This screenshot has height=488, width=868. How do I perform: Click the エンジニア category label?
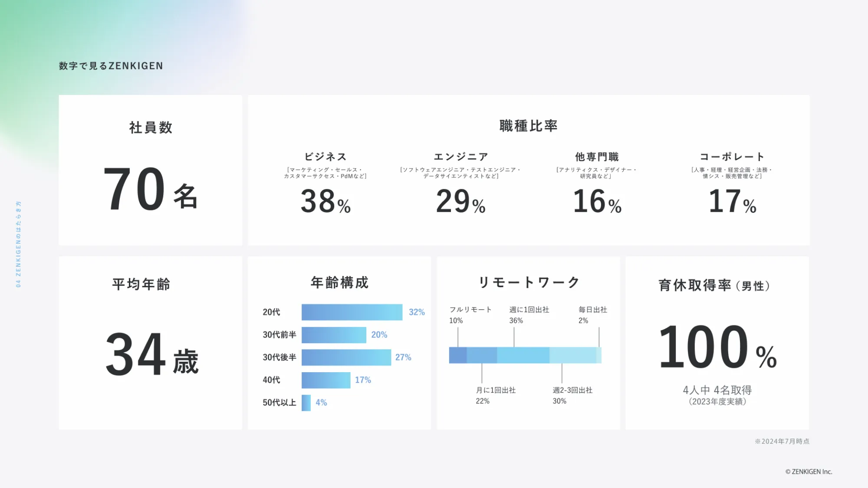[461, 157]
